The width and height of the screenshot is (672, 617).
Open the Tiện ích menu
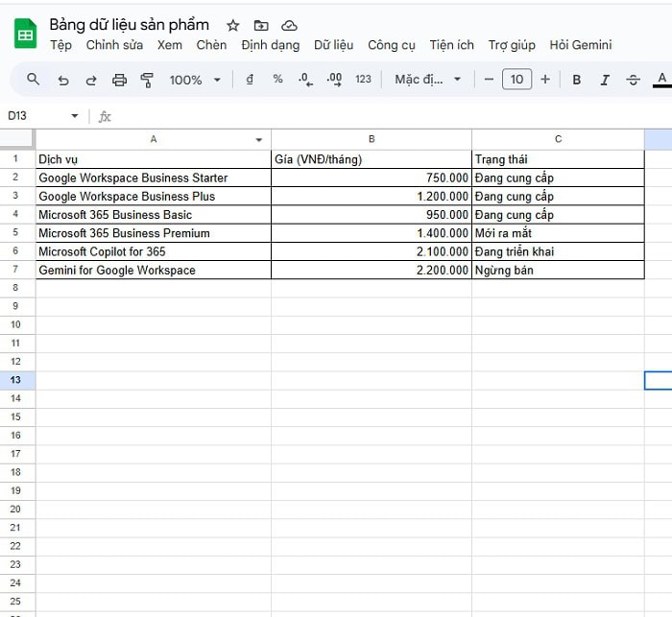tap(452, 45)
